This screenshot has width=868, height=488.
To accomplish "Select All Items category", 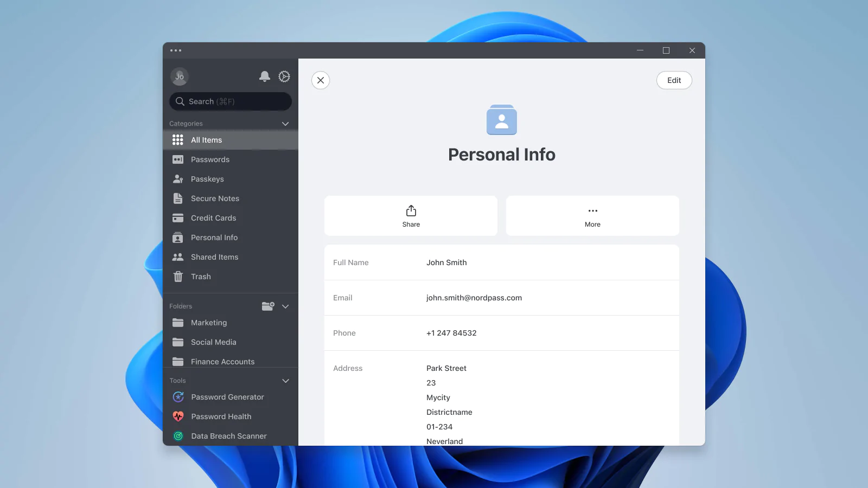I will point(231,140).
